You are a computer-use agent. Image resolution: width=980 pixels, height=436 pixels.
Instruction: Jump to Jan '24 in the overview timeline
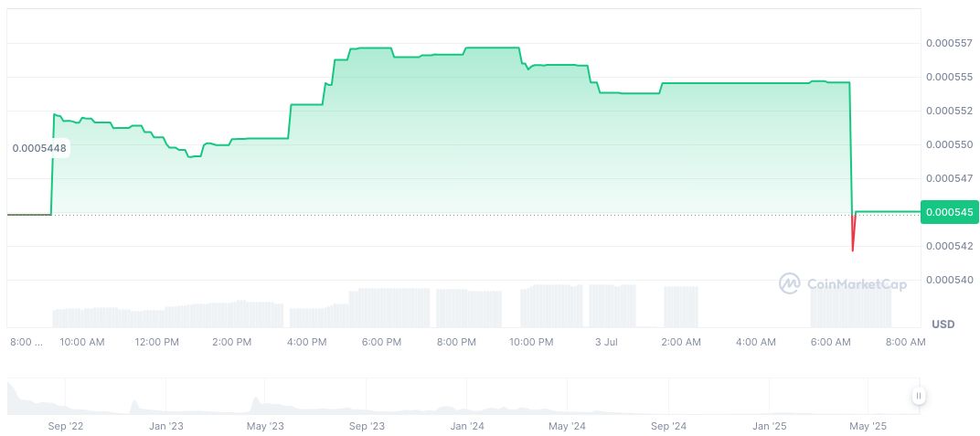point(467,426)
